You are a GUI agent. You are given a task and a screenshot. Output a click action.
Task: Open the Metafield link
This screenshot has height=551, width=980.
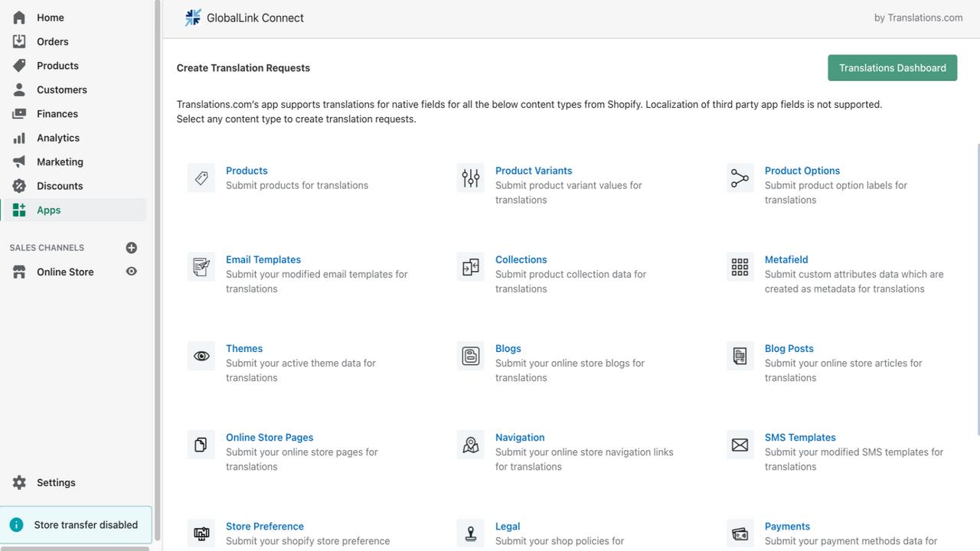(x=786, y=259)
